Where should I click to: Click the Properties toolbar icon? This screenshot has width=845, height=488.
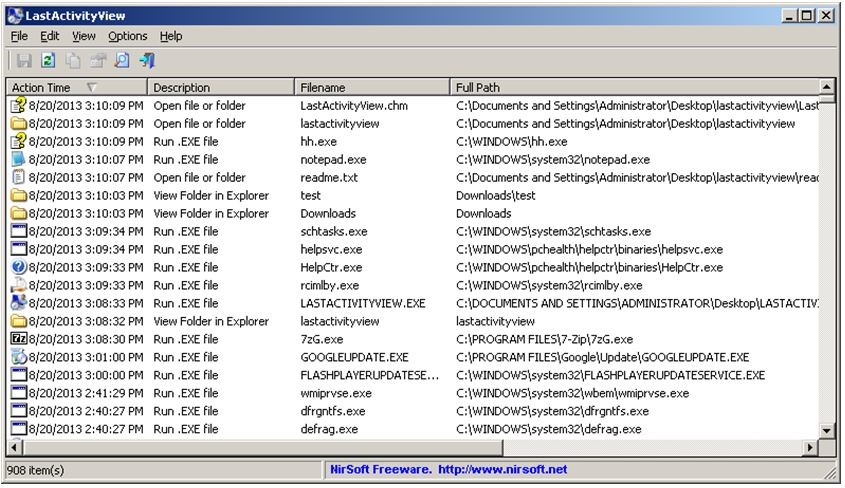coord(98,60)
